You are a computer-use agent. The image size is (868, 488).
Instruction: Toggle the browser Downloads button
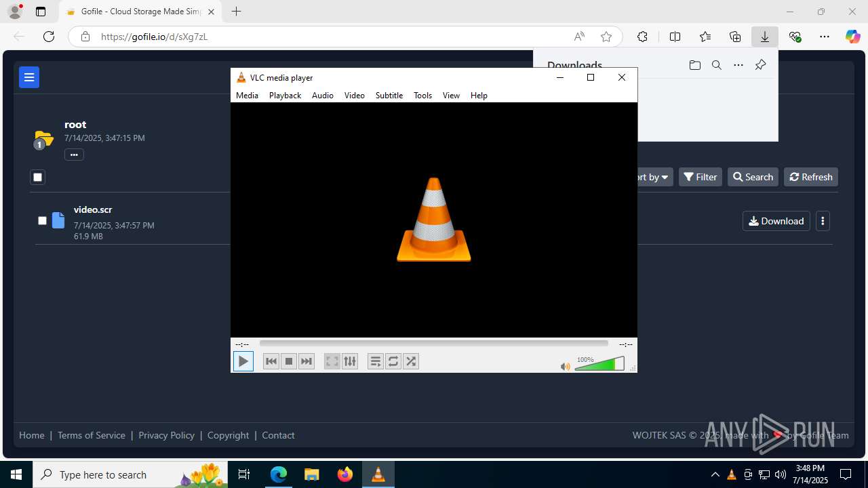[765, 37]
